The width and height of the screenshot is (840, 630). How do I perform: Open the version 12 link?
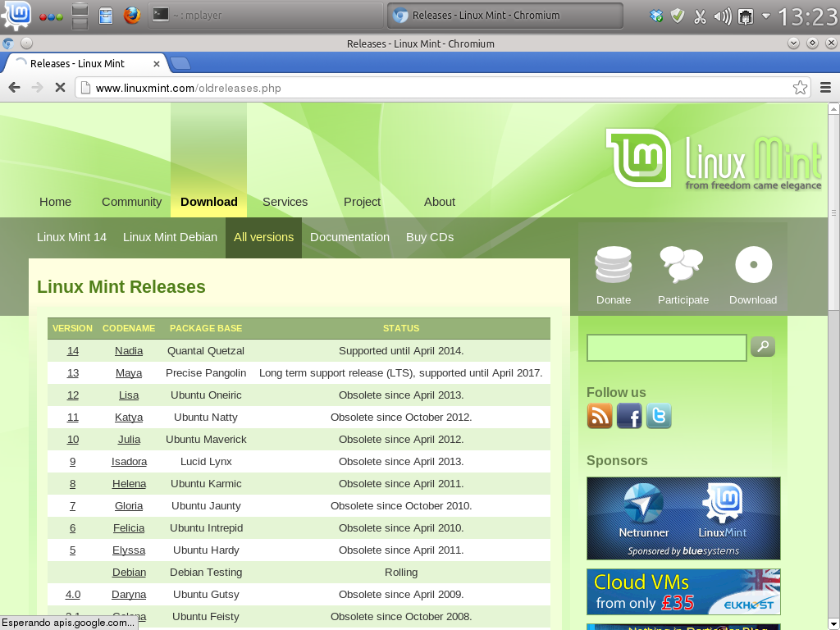(73, 395)
